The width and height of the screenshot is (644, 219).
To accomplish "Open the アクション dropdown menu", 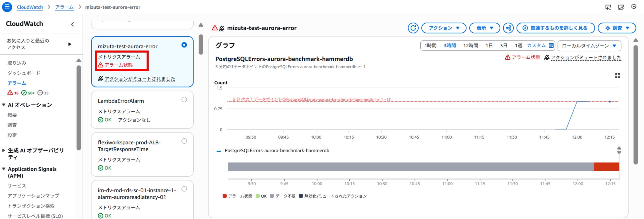I will (x=444, y=28).
